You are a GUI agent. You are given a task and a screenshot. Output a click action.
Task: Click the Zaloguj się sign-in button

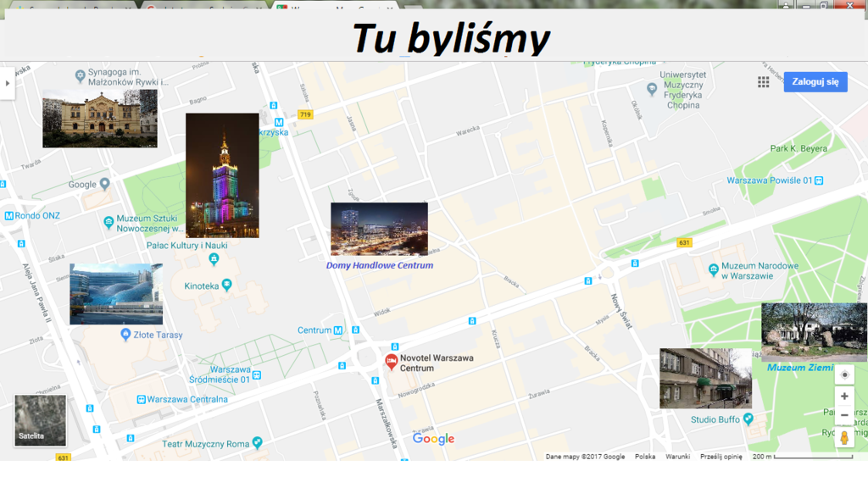point(815,82)
